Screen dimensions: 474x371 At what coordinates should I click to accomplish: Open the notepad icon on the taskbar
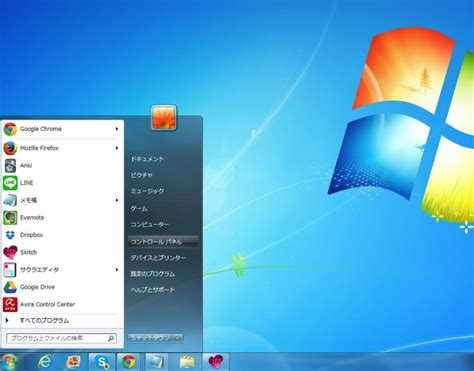point(156,362)
